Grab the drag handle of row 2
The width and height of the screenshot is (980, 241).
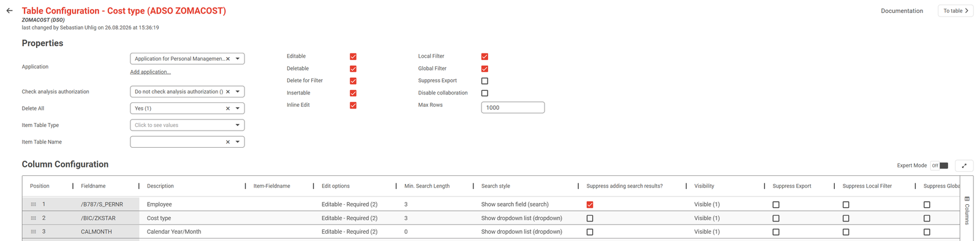pos(34,218)
